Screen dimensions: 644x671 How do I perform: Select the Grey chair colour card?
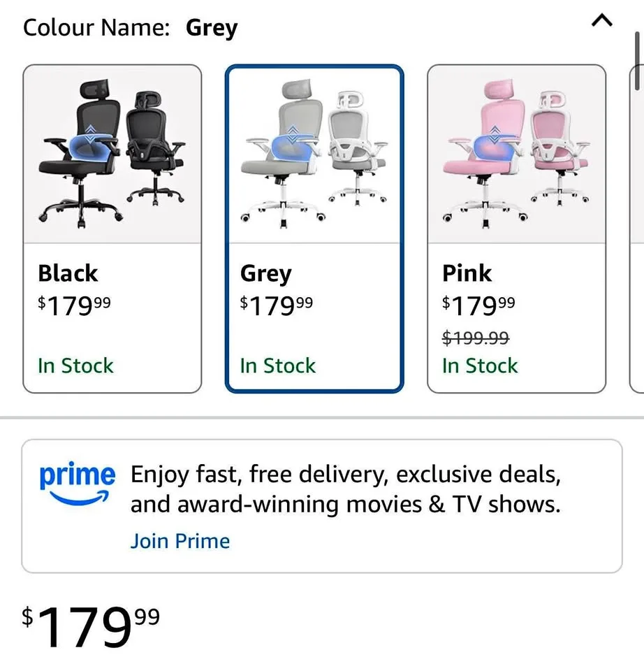(x=314, y=229)
